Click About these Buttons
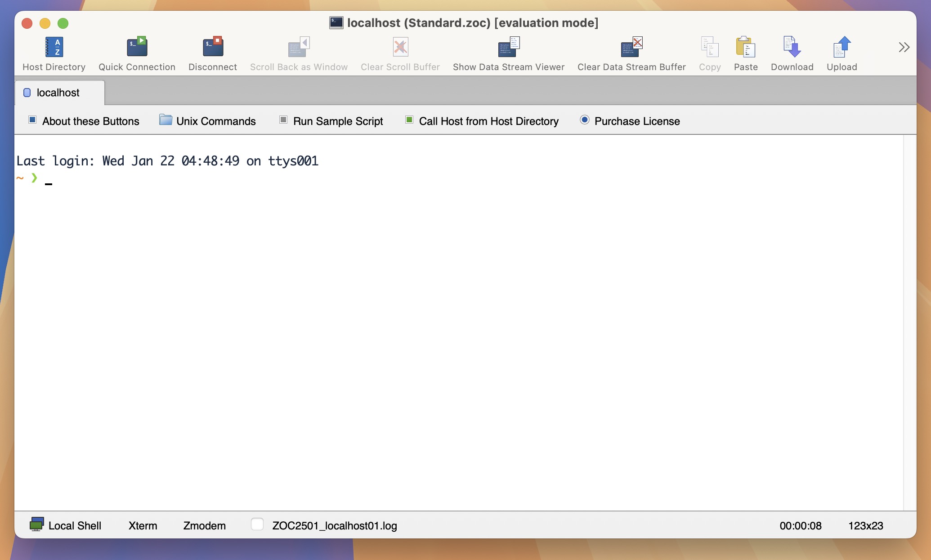The height and width of the screenshot is (560, 931). (x=90, y=121)
